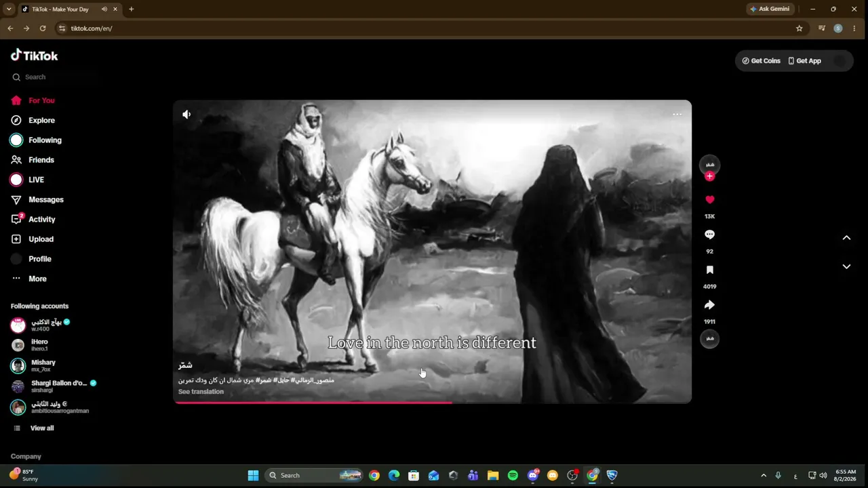Share the video using the arrow icon
Screen dimensions: 868x488
709,305
